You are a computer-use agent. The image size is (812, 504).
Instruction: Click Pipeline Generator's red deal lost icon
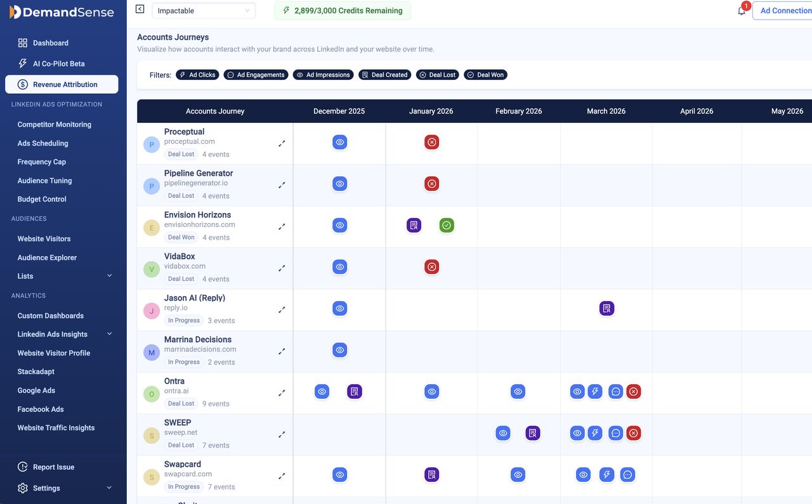[432, 184]
